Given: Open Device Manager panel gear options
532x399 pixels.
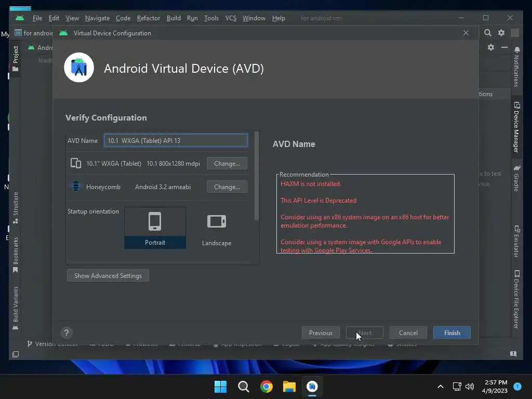Looking at the screenshot, I should click(490, 47).
